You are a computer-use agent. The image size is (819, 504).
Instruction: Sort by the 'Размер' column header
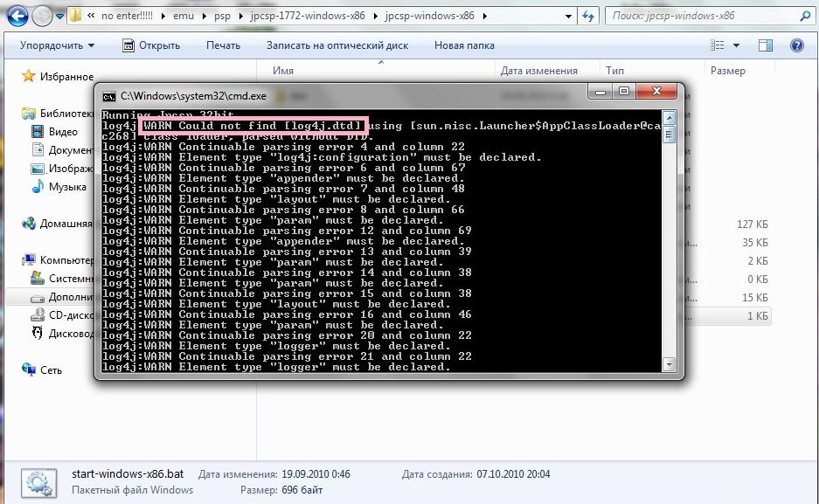(x=727, y=71)
